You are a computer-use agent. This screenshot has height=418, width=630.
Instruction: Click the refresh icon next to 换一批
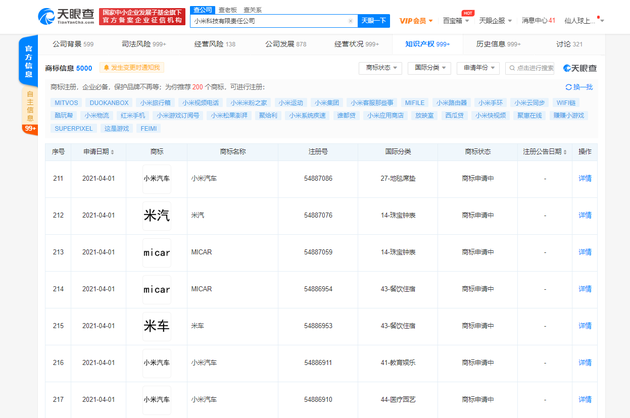(568, 87)
